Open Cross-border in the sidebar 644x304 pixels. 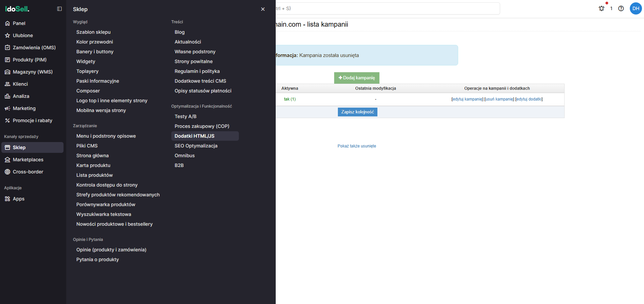[28, 171]
